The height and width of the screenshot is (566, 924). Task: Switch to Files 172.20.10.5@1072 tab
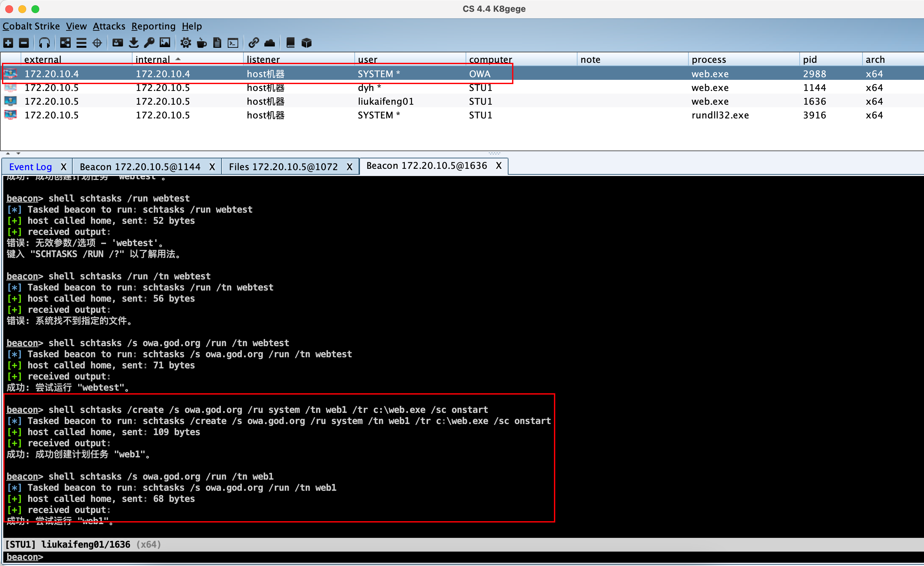click(x=283, y=167)
